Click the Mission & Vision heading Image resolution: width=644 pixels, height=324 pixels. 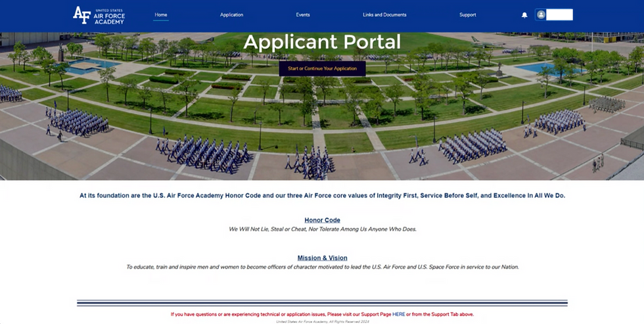click(323, 258)
